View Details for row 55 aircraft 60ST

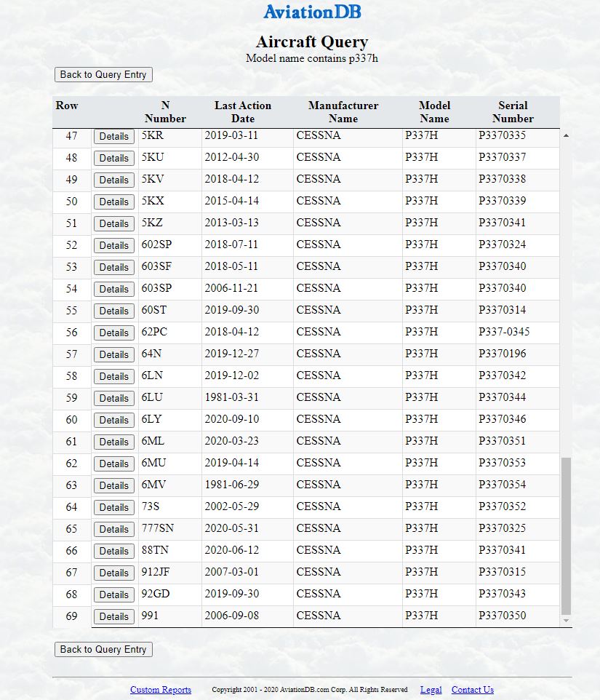click(114, 311)
